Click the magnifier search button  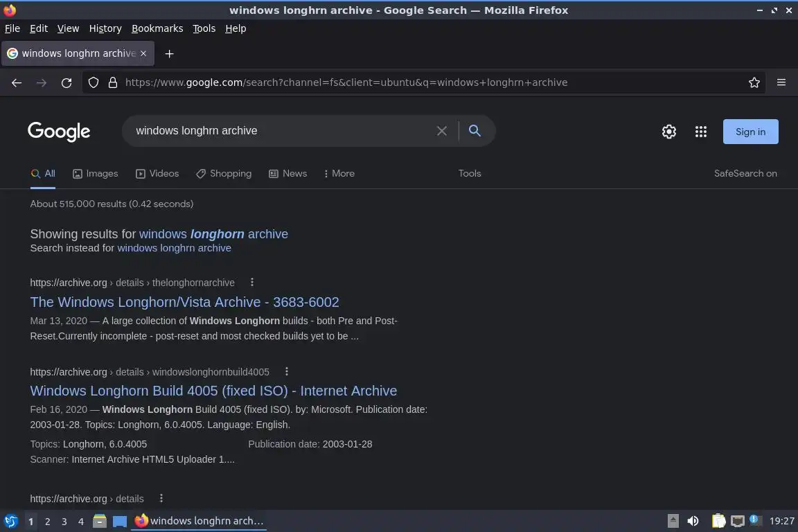475,131
